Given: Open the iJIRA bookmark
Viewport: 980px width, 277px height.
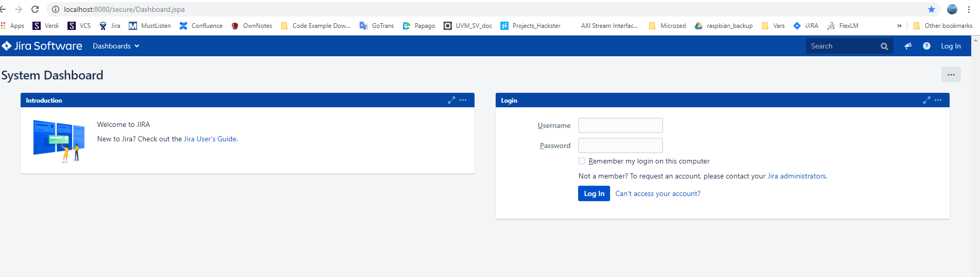Looking at the screenshot, I should (x=806, y=26).
